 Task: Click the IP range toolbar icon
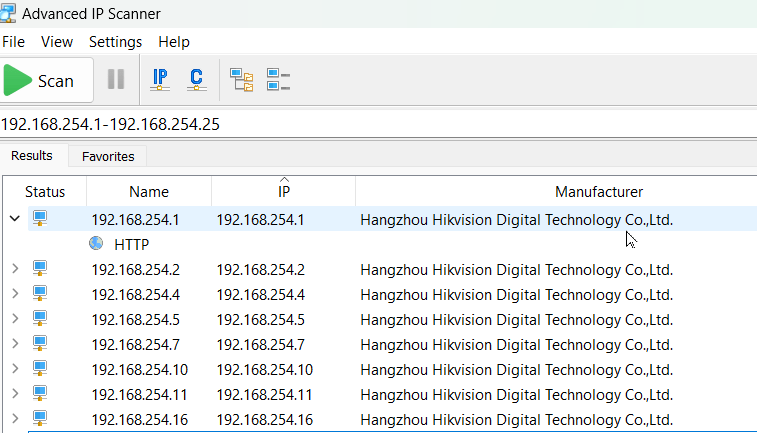point(159,80)
